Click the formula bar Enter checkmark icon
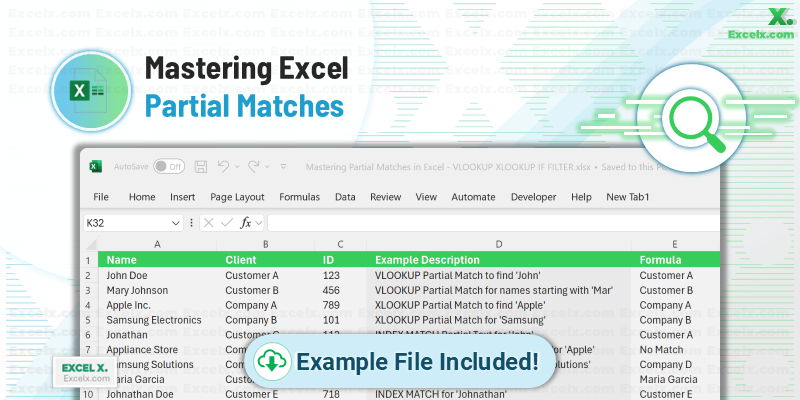800x400 pixels. tap(227, 223)
